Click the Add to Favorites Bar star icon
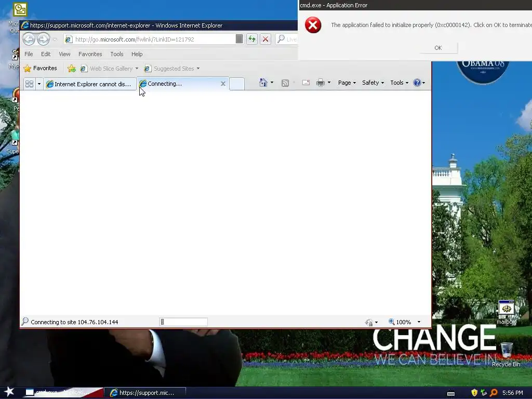The image size is (532, 399). pos(72,69)
